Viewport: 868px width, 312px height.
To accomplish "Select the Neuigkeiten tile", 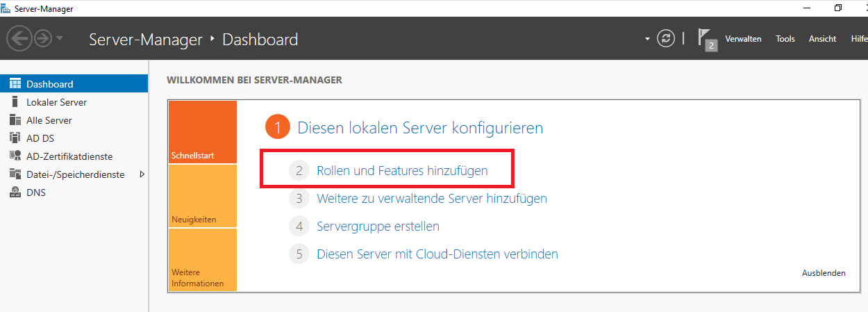I will (202, 197).
